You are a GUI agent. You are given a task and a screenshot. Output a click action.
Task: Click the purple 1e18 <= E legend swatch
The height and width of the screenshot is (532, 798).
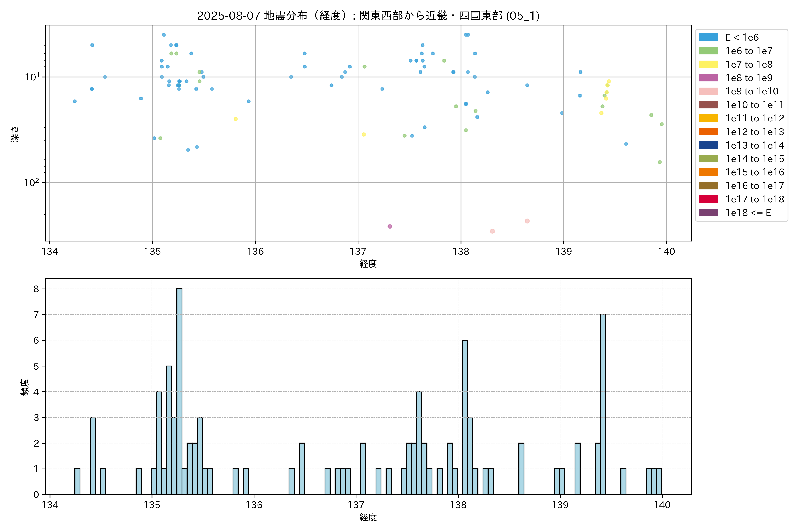(x=708, y=213)
